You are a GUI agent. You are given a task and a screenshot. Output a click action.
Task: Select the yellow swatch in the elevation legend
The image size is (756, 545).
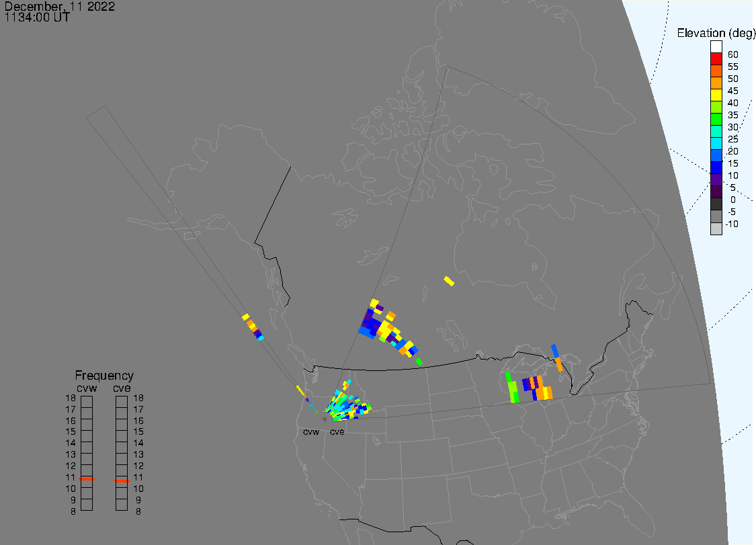tap(716, 95)
